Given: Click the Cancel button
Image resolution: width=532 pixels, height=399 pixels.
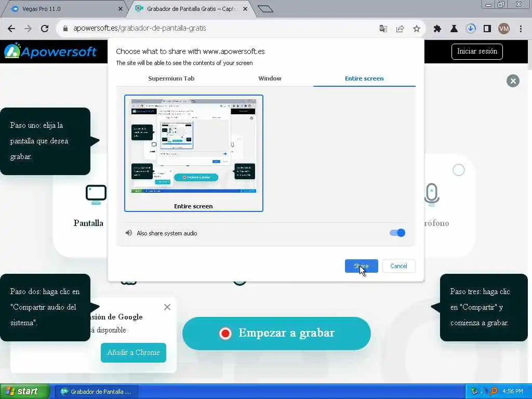Looking at the screenshot, I should pos(398,266).
